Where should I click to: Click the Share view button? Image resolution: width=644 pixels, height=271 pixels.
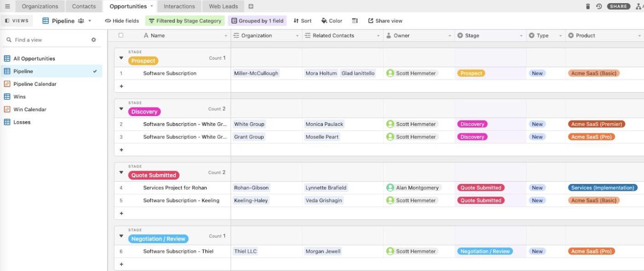tap(385, 21)
